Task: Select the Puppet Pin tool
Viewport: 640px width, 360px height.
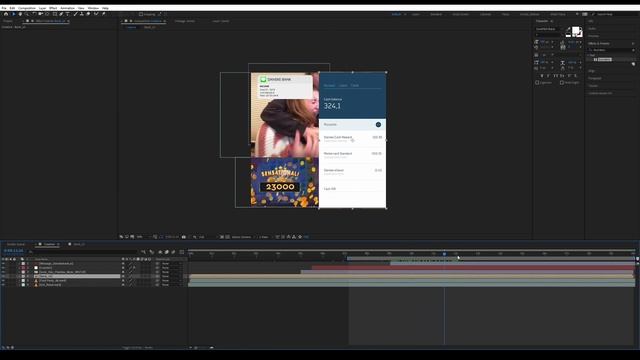Action: 104,14
